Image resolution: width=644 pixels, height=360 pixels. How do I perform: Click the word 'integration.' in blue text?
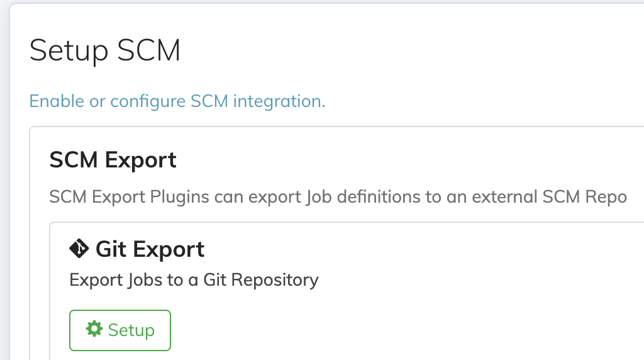(x=279, y=101)
